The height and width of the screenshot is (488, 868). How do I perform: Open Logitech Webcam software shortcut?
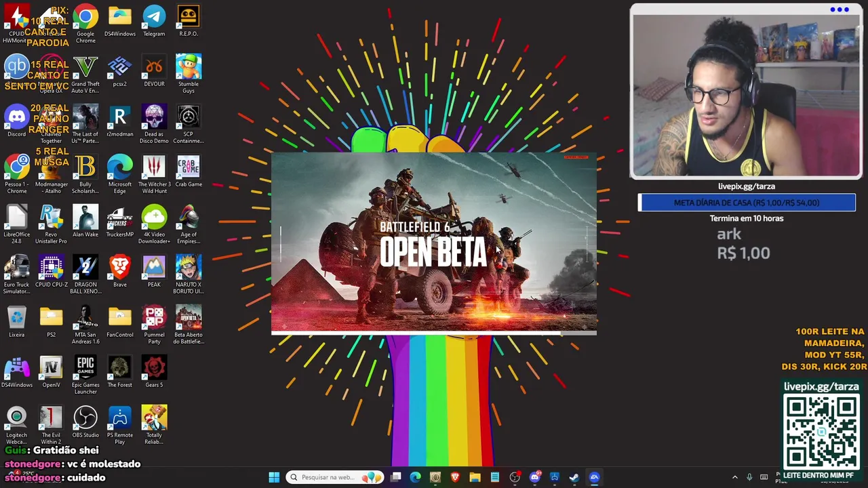pos(17,425)
